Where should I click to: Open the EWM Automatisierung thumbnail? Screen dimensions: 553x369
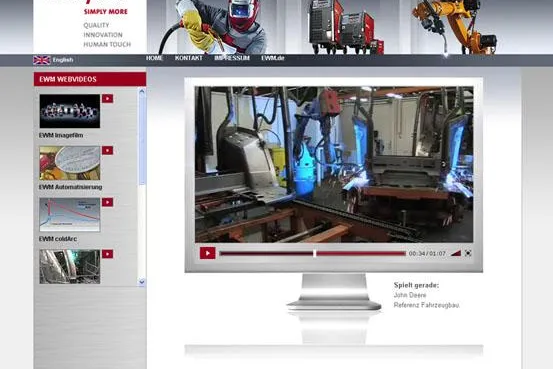(x=70, y=163)
